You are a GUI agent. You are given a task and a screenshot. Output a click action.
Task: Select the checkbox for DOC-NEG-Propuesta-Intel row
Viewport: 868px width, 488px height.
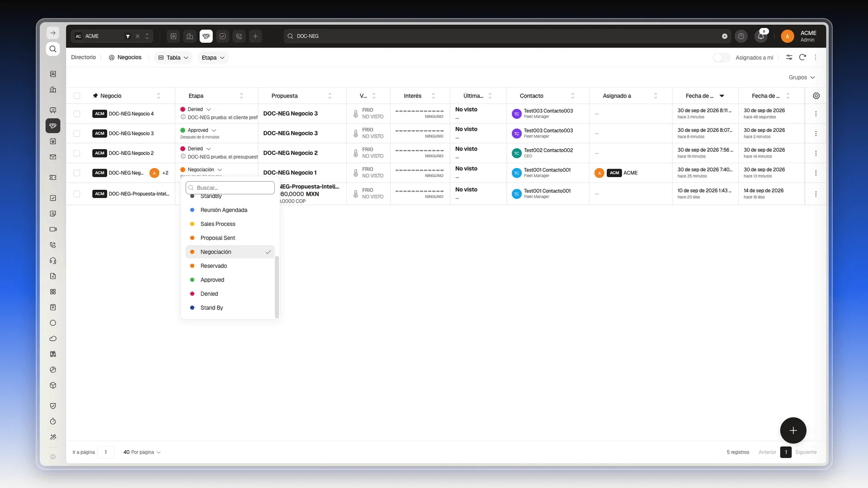click(77, 194)
